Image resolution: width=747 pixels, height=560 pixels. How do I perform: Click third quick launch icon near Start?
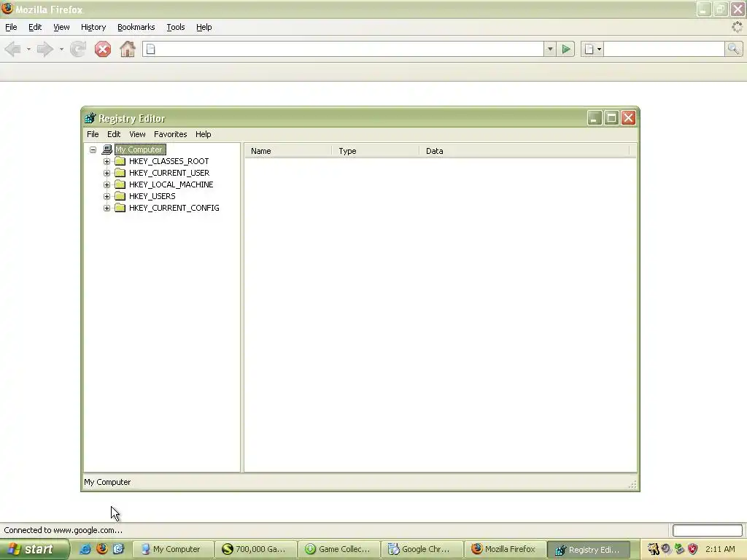118,549
